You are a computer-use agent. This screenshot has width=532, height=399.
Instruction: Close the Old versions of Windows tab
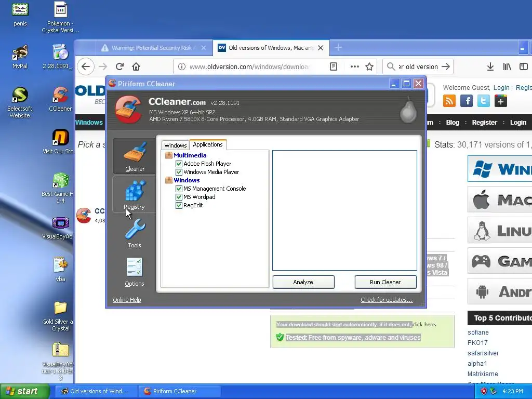tap(321, 48)
